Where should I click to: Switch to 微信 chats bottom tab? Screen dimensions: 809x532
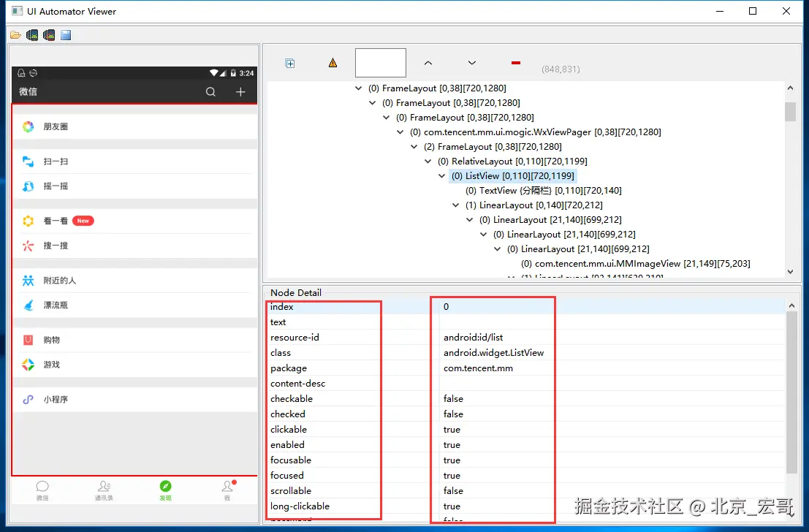point(42,490)
